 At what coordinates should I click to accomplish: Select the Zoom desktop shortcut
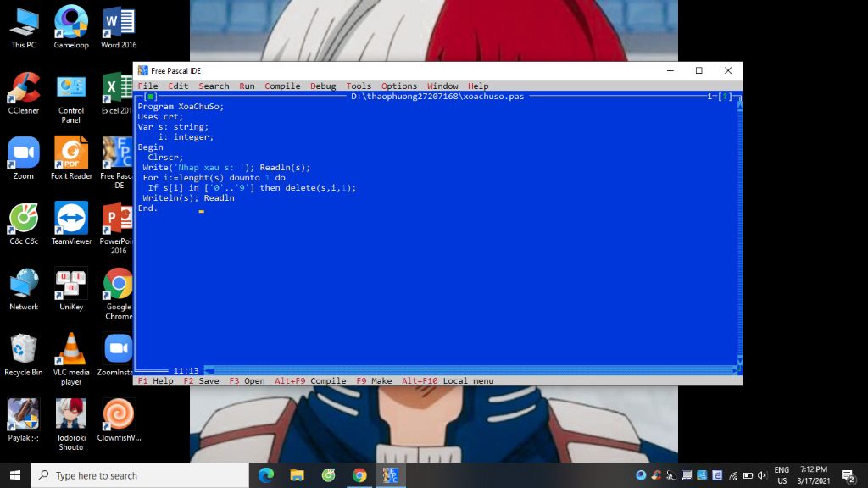(23, 158)
